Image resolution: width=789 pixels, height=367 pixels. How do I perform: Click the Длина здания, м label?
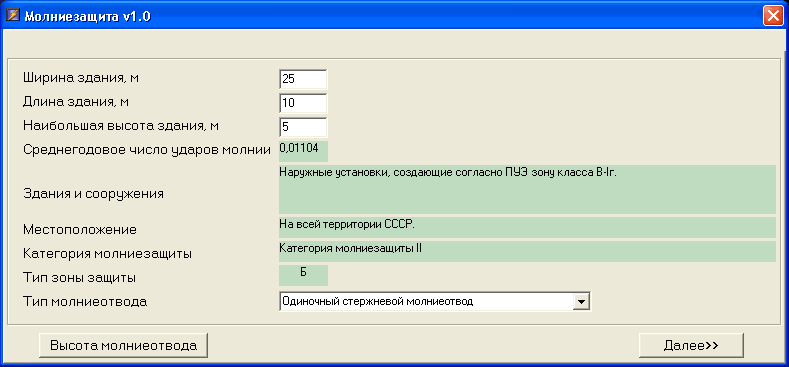[x=76, y=102]
